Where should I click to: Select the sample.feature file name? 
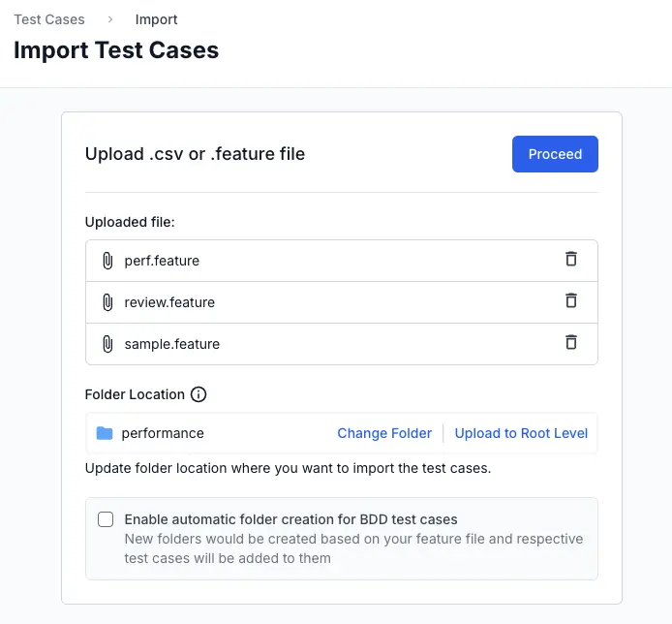(x=171, y=344)
